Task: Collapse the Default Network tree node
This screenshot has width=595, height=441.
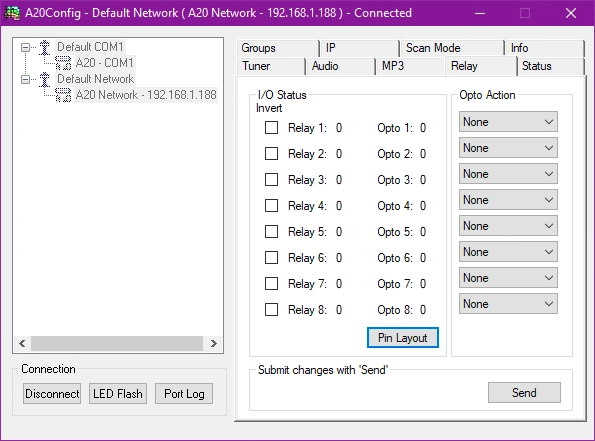Action: click(25, 79)
